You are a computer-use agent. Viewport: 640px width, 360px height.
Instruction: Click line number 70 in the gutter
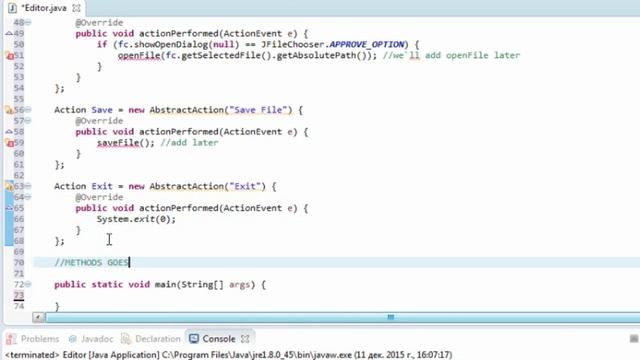click(x=19, y=262)
